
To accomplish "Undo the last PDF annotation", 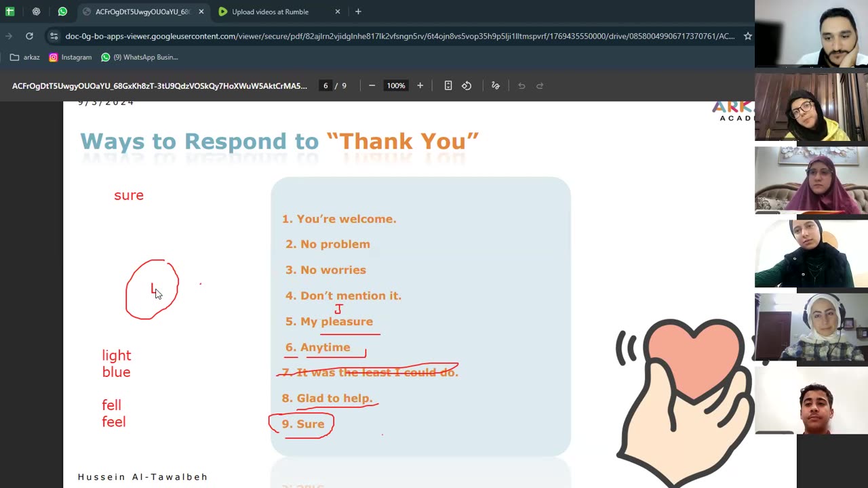I will tap(521, 85).
